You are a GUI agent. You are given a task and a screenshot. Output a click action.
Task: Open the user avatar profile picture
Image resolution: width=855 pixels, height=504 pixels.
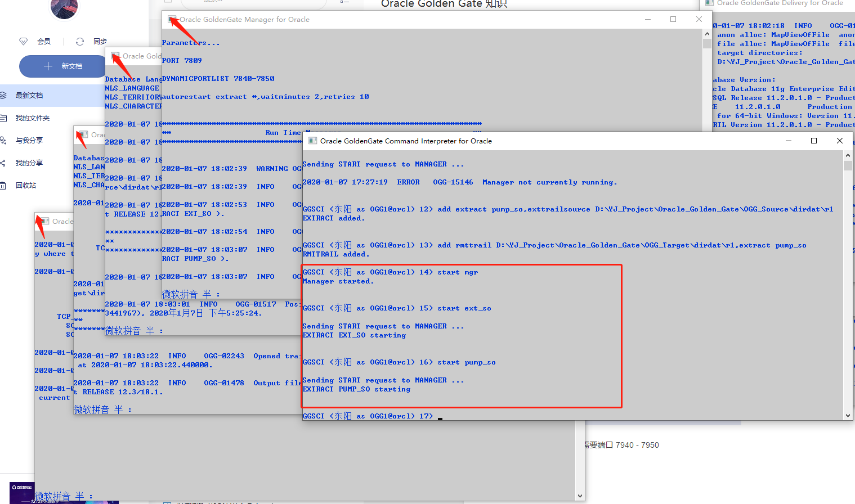tap(64, 8)
